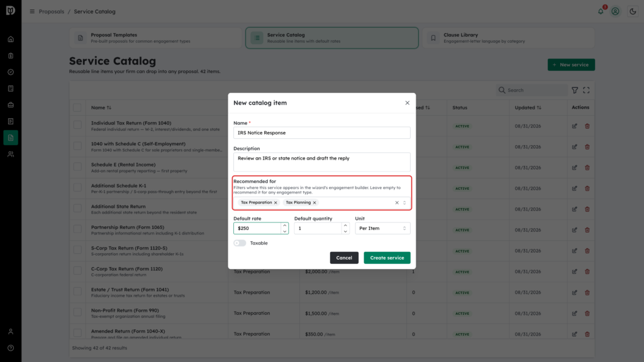Viewport: 644px width, 362px height.
Task: Switch to the Clause Library tab
Action: click(508, 38)
